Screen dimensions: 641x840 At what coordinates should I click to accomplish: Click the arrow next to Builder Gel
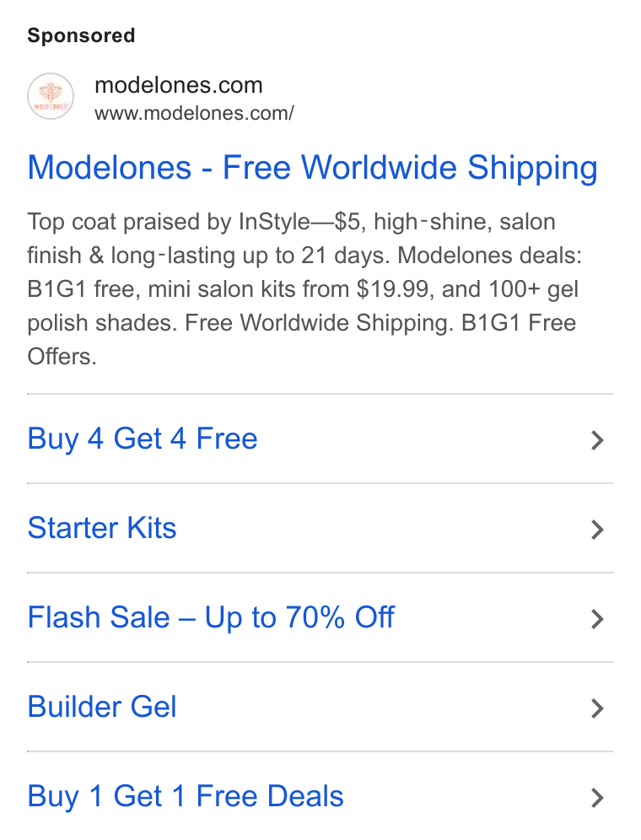(598, 708)
